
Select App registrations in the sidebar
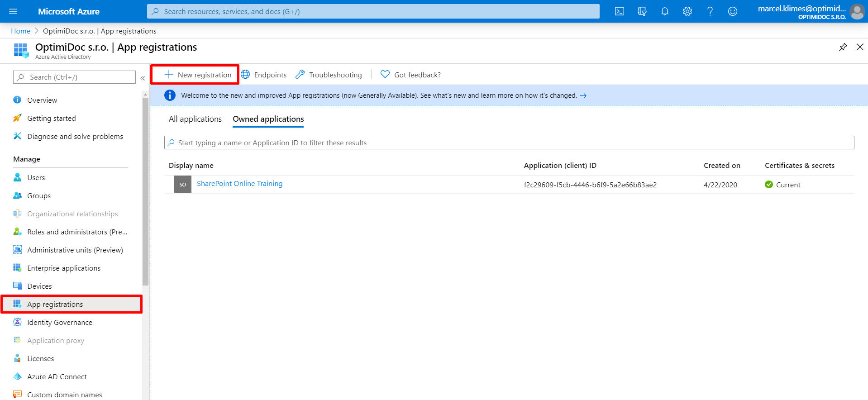tap(72, 304)
